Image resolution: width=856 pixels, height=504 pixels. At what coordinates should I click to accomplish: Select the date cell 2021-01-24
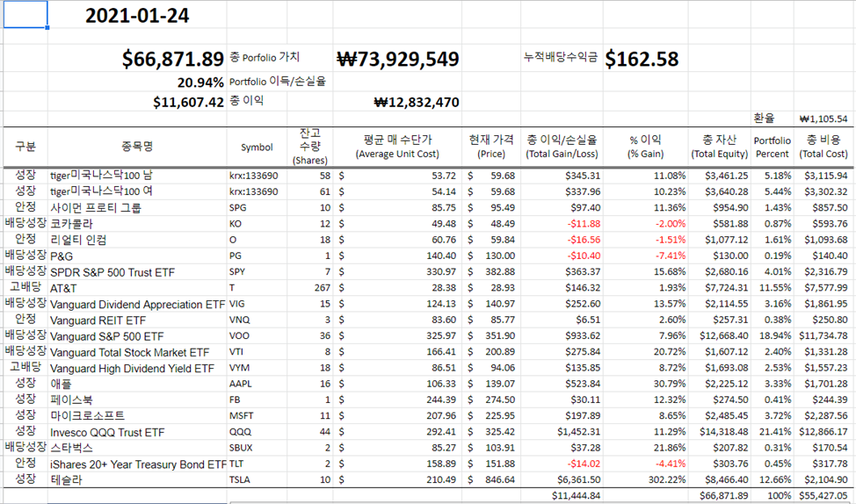coord(137,15)
